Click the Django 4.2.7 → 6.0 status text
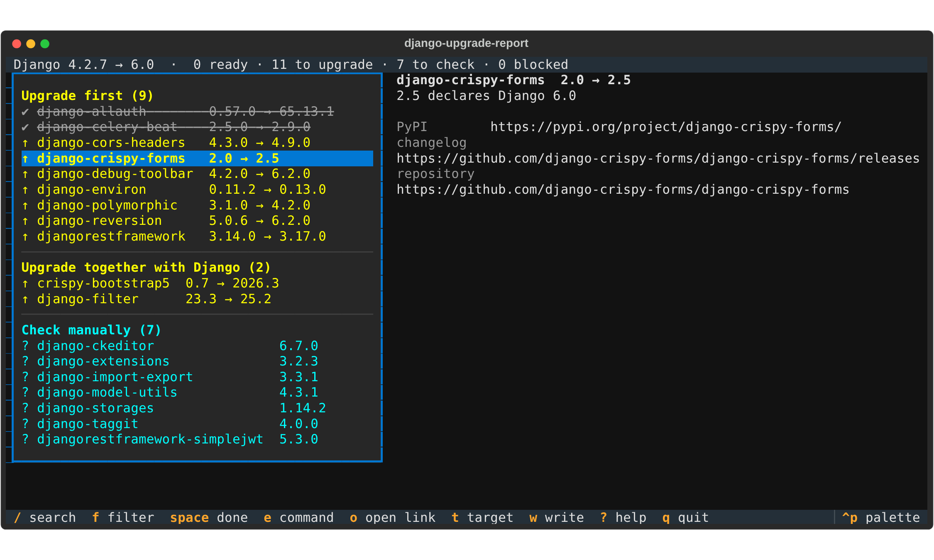Viewport: 934px width, 560px height. coord(84,65)
